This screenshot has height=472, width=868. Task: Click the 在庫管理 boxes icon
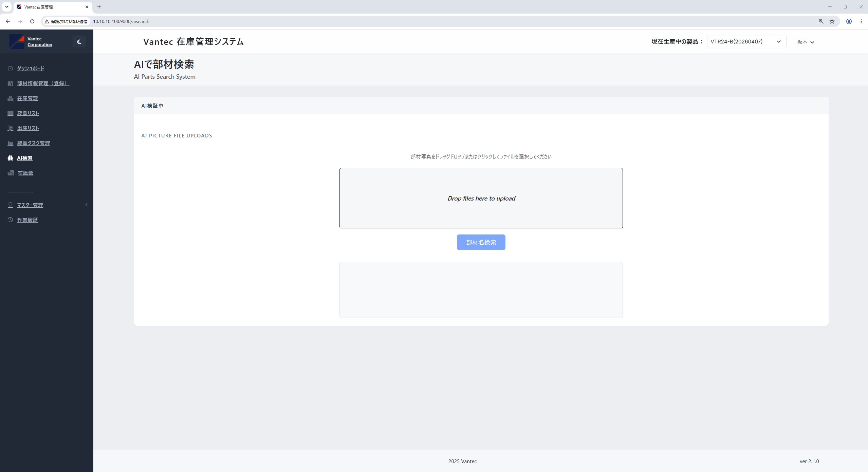pyautogui.click(x=11, y=98)
